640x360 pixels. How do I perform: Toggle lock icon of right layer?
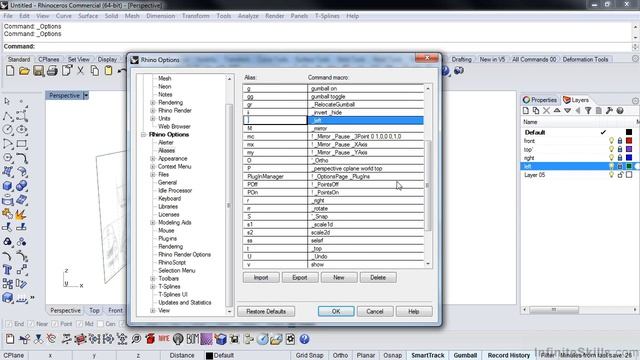click(x=620, y=158)
